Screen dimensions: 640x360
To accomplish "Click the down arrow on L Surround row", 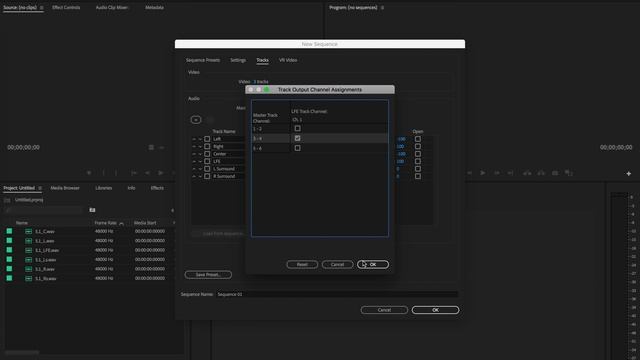I will (200, 169).
